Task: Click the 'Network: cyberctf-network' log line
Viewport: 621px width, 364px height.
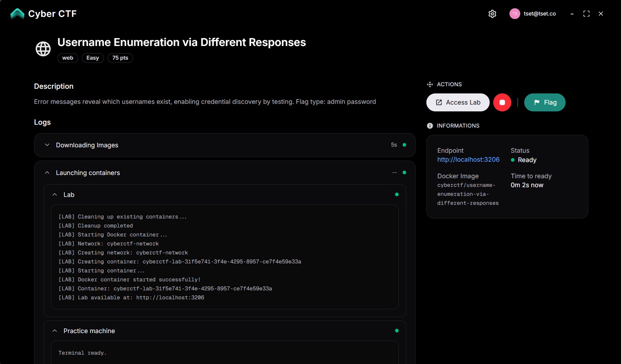Action: click(x=109, y=244)
